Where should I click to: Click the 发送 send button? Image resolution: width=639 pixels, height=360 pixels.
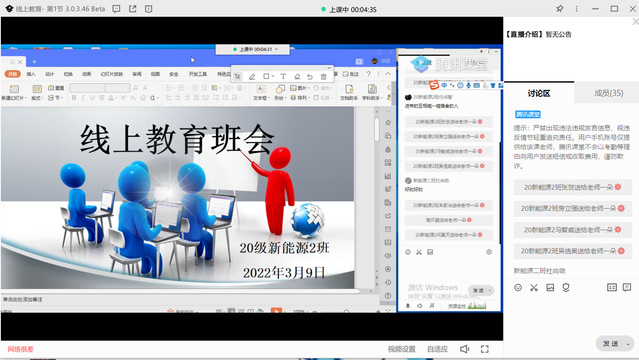tap(610, 344)
